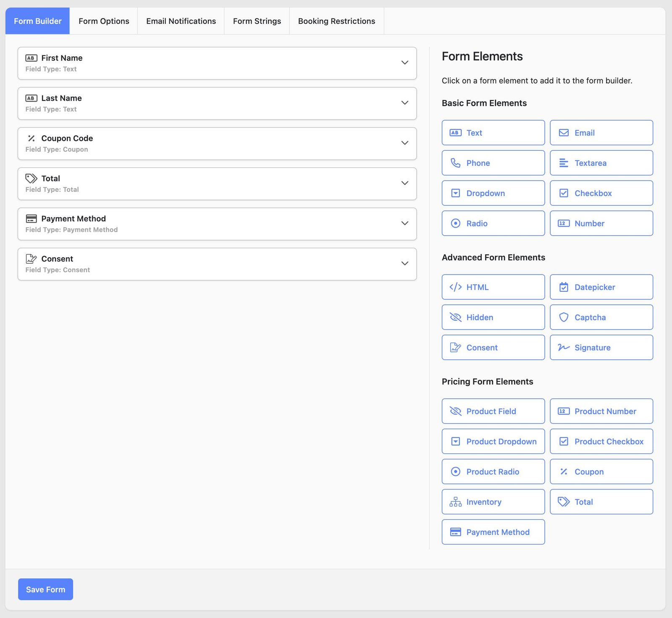Viewport: 672px width, 618px height.
Task: Click the AB icon beside First Name
Action: 31,58
